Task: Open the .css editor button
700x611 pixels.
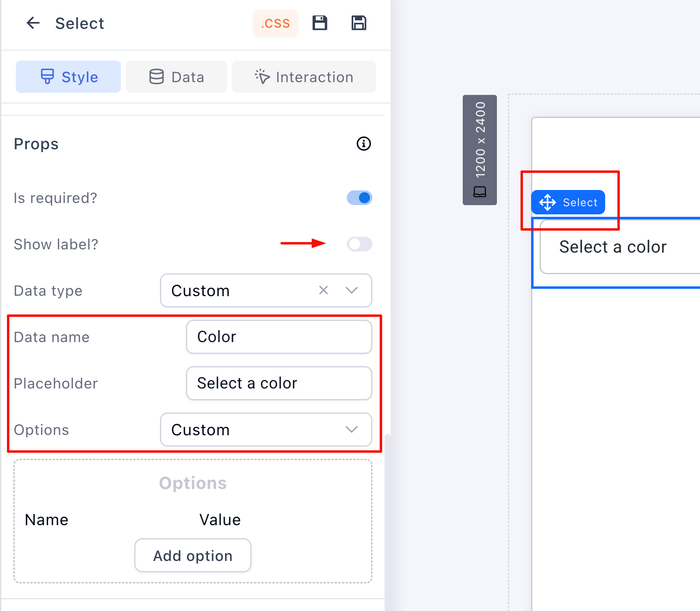Action: 276,23
